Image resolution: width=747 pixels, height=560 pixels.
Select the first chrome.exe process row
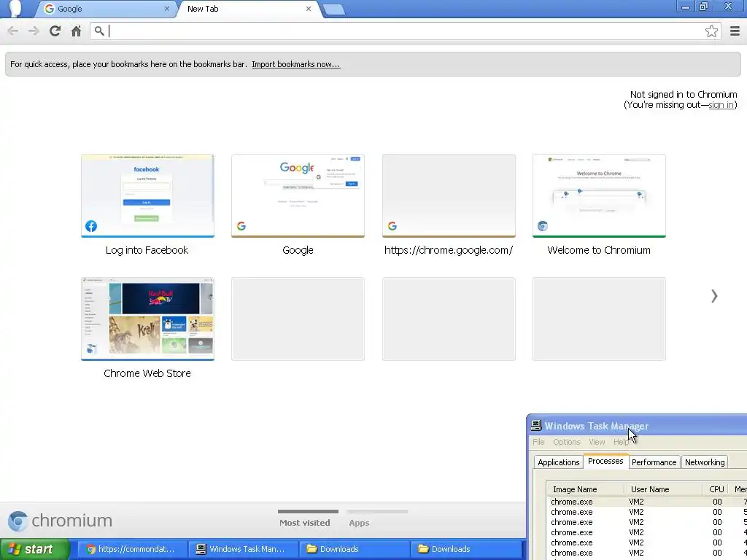(647, 502)
